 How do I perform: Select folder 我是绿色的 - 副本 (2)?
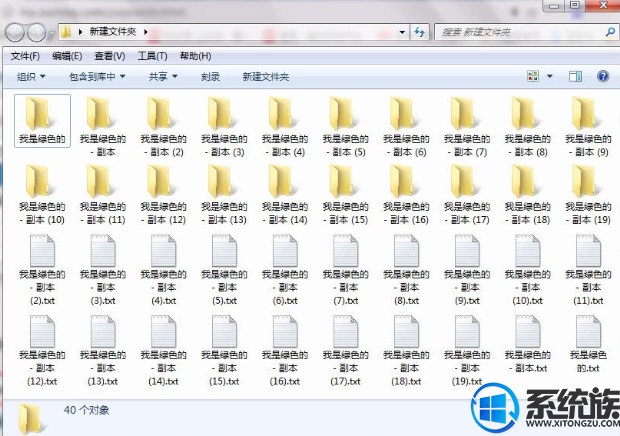pos(164,127)
